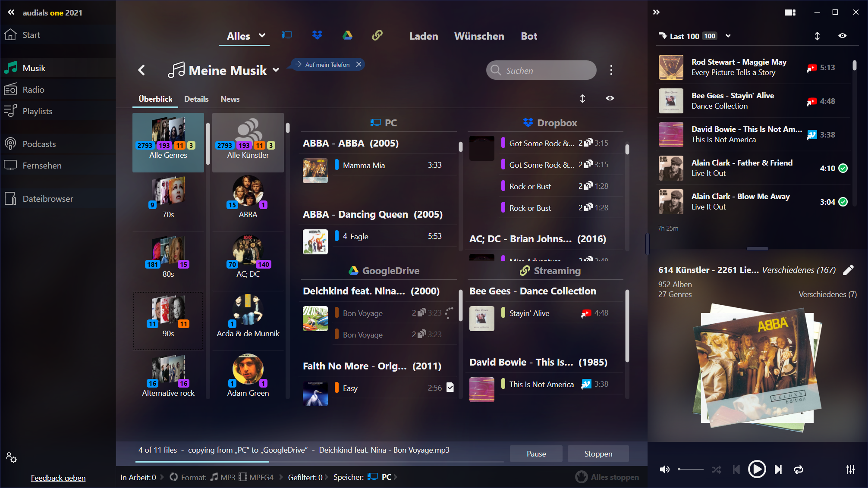Open the equalizer settings icon
Screen dimensions: 868x488
[x=850, y=469]
